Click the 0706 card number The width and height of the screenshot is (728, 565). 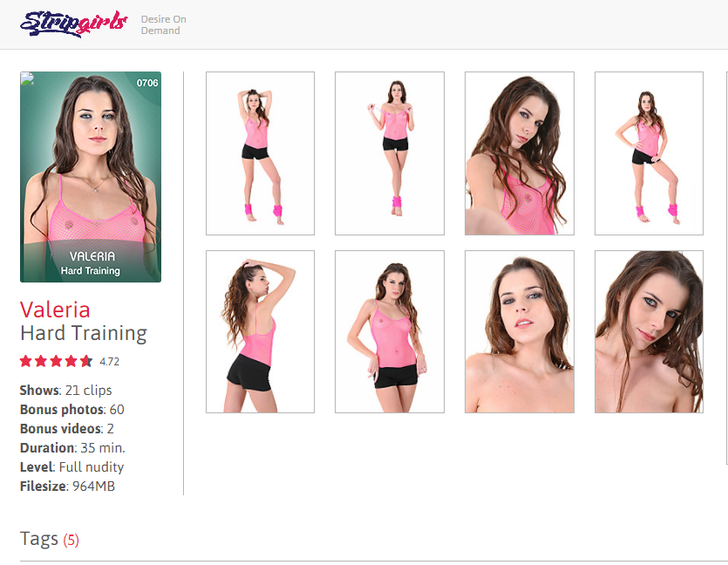click(x=147, y=83)
